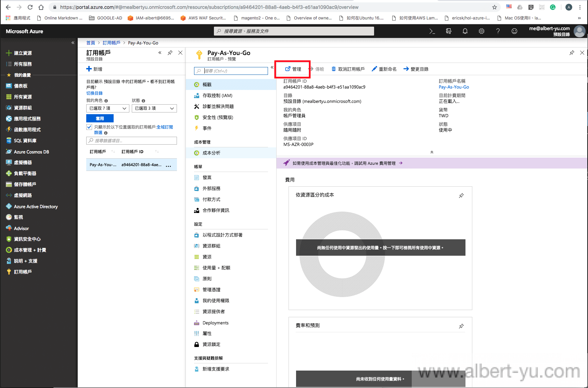
Task: Open GOOGLE-AD bookmark folder
Action: [x=106, y=18]
